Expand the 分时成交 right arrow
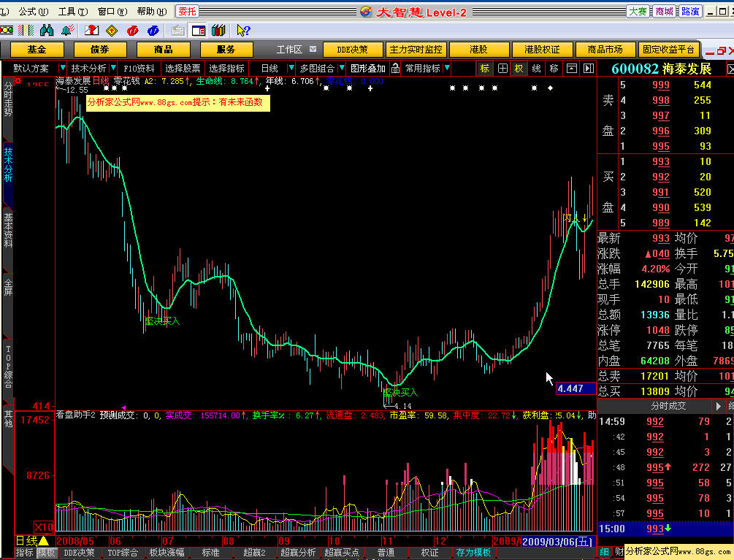Viewport: 734px width, 560px height. point(718,406)
